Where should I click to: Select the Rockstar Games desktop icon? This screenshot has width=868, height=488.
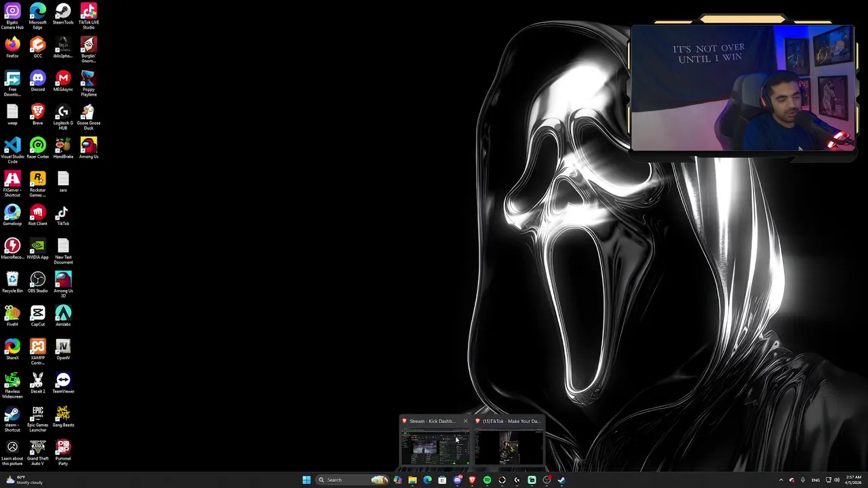[x=37, y=184]
